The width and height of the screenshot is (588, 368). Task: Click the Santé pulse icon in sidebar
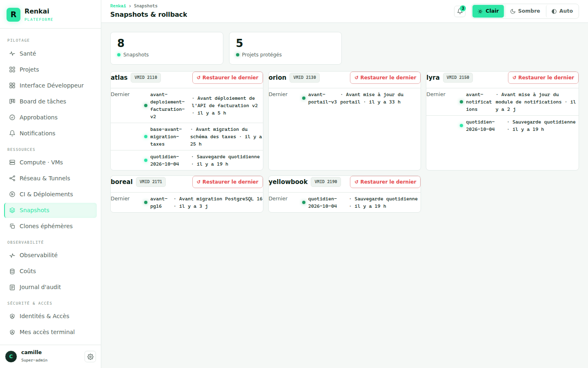coord(12,54)
